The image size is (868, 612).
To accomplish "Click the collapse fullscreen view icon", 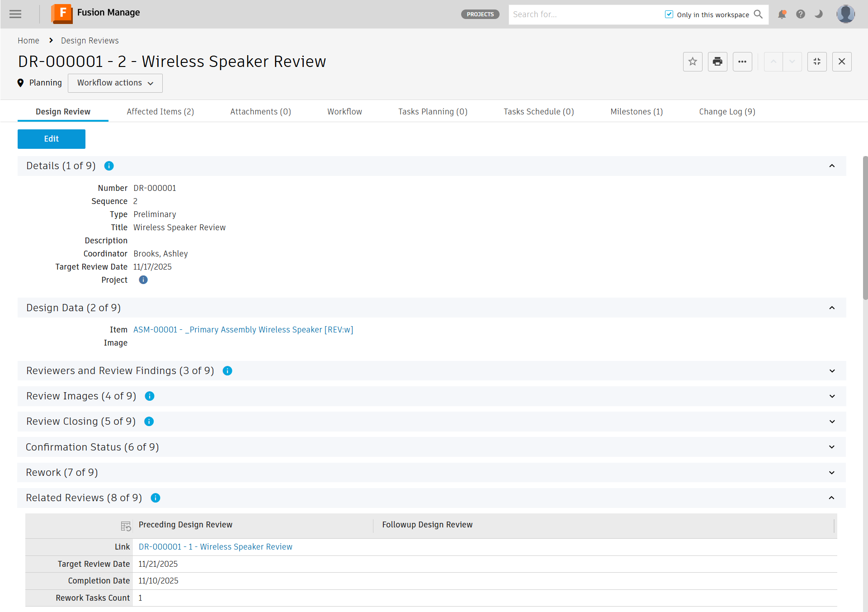I will point(817,62).
